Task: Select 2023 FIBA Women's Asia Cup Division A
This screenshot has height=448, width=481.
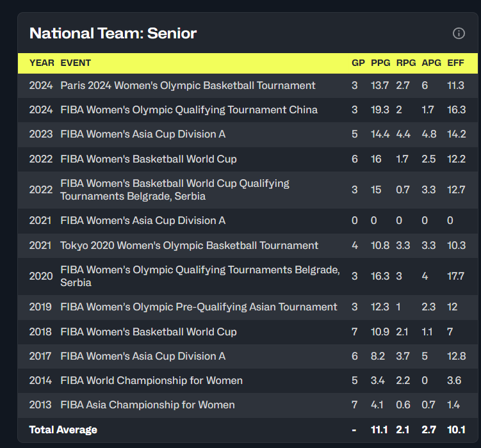Action: pos(143,134)
